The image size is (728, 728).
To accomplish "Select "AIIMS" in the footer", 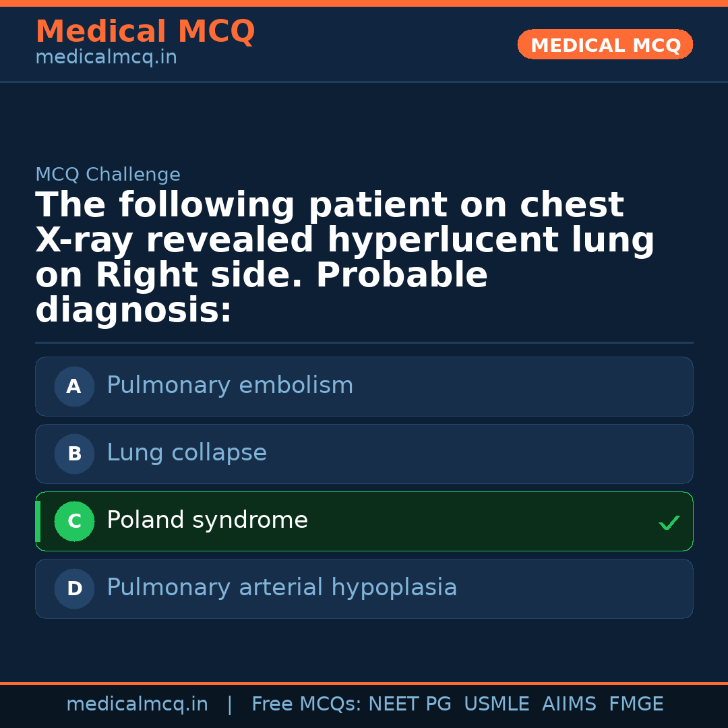I will pos(569,704).
